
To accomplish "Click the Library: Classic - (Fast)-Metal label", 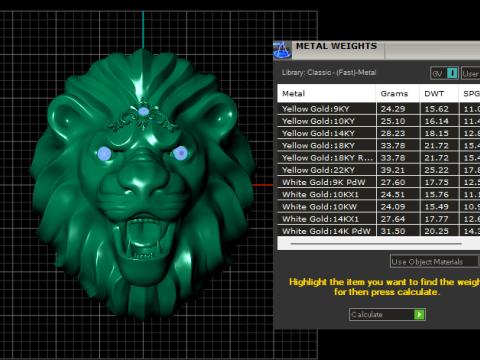I will (329, 72).
